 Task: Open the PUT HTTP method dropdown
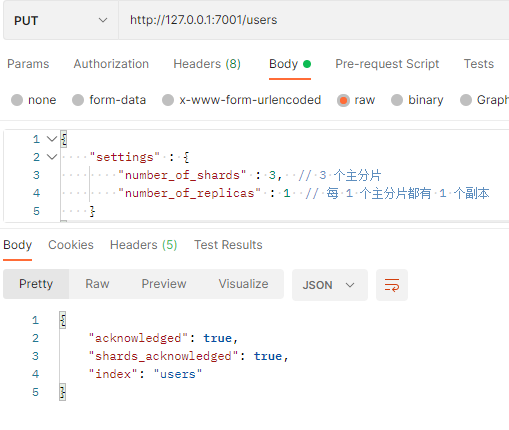click(61, 20)
